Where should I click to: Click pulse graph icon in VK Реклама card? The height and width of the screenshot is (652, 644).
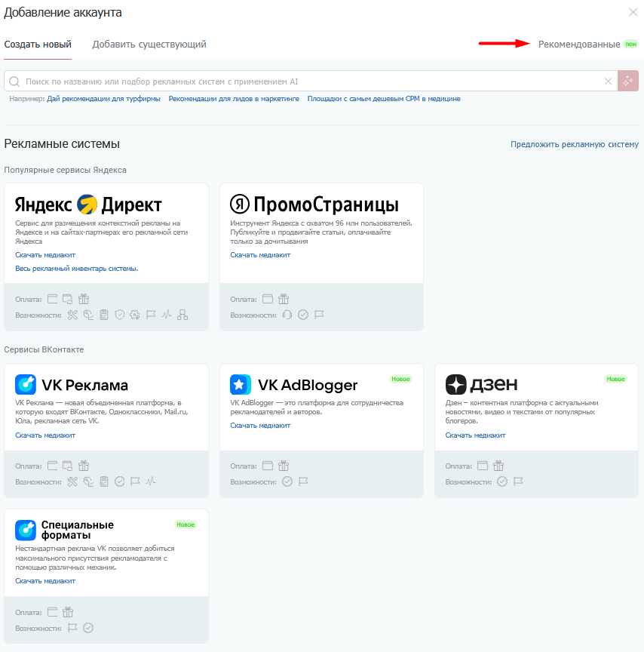[x=151, y=481]
